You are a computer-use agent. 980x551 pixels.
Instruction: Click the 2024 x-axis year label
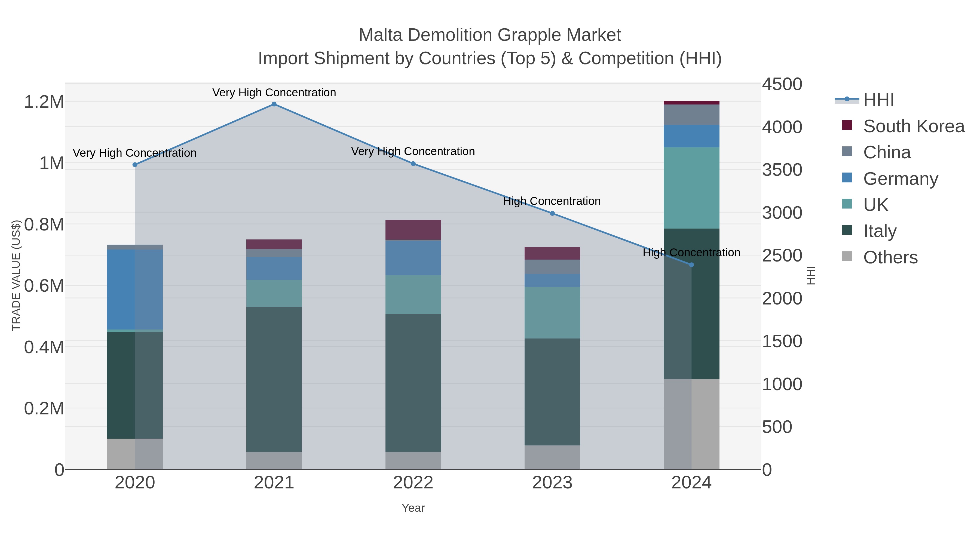pos(692,483)
